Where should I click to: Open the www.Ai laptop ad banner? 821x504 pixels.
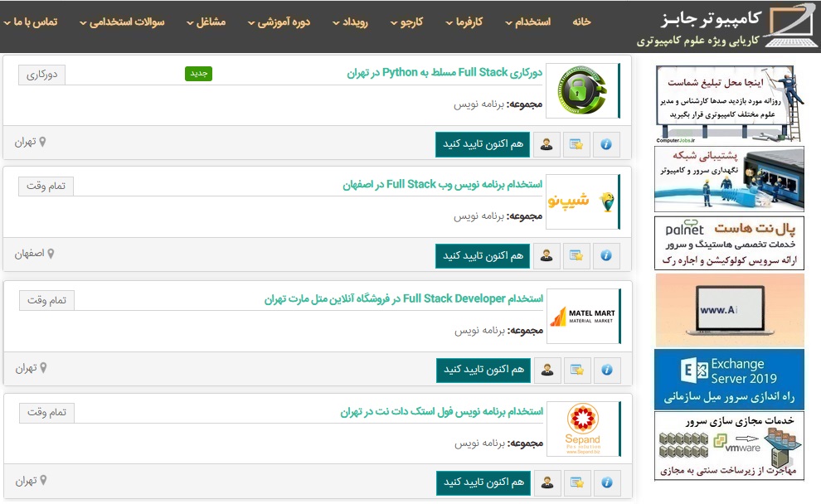730,310
